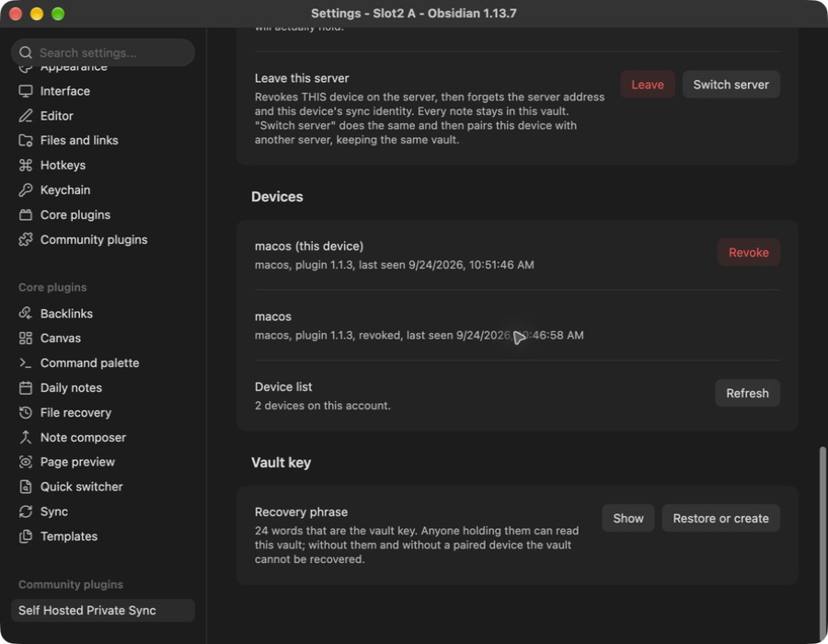This screenshot has height=644, width=828.
Task: Open Core plugins settings
Action: pyautogui.click(x=103, y=215)
